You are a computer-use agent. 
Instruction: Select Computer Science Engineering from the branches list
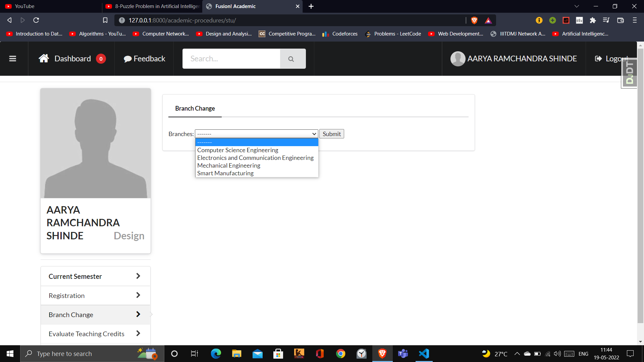[237, 150]
